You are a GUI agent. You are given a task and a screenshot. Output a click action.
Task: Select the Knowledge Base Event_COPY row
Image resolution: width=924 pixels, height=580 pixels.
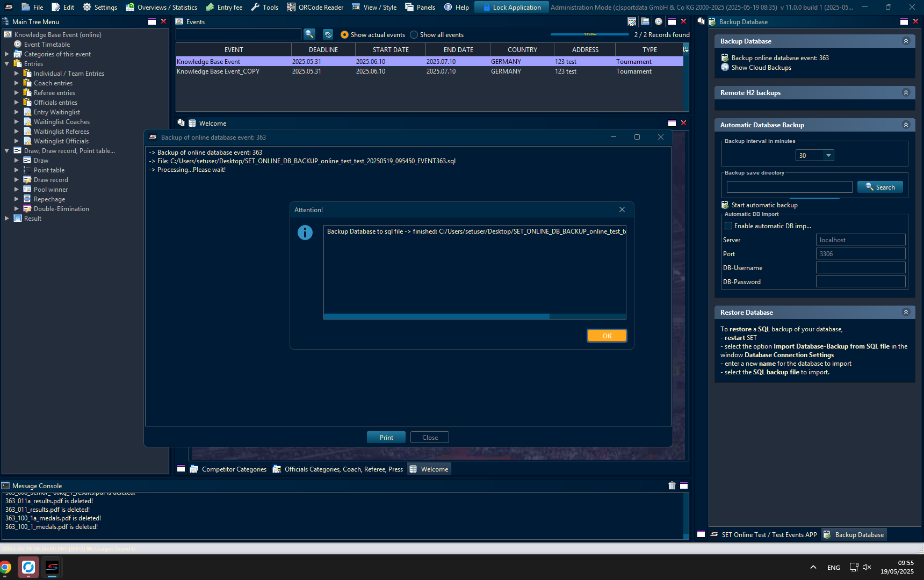pos(429,71)
